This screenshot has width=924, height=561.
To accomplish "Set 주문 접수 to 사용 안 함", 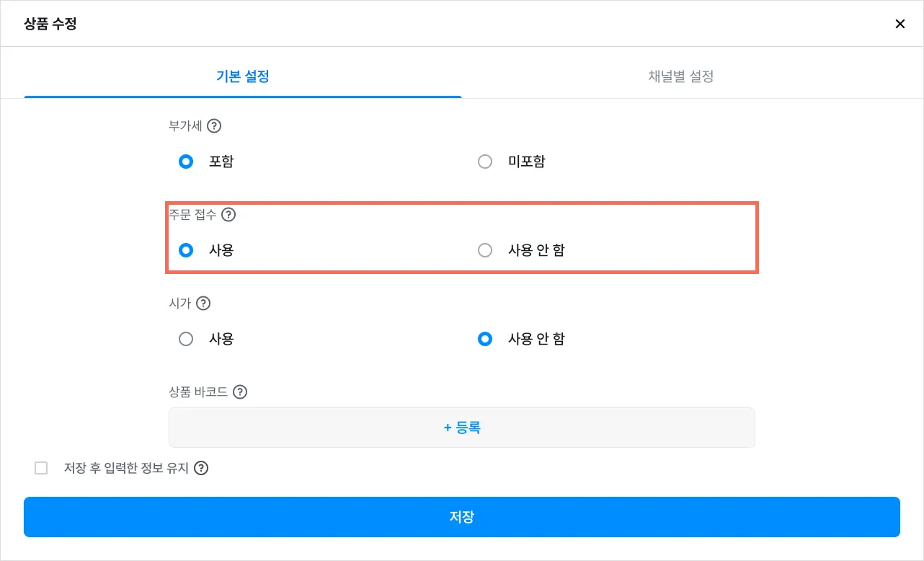I will click(485, 250).
